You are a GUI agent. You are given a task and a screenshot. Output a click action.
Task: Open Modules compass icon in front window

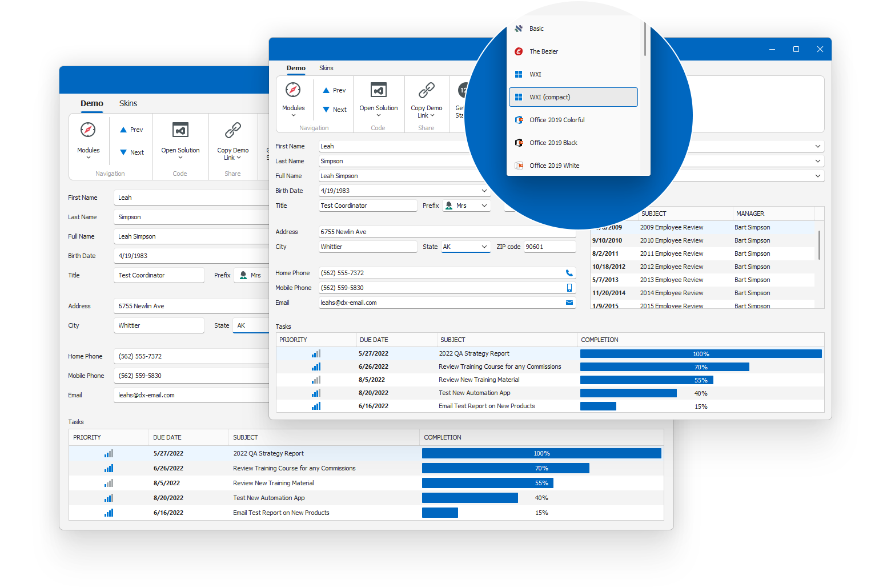point(293,90)
